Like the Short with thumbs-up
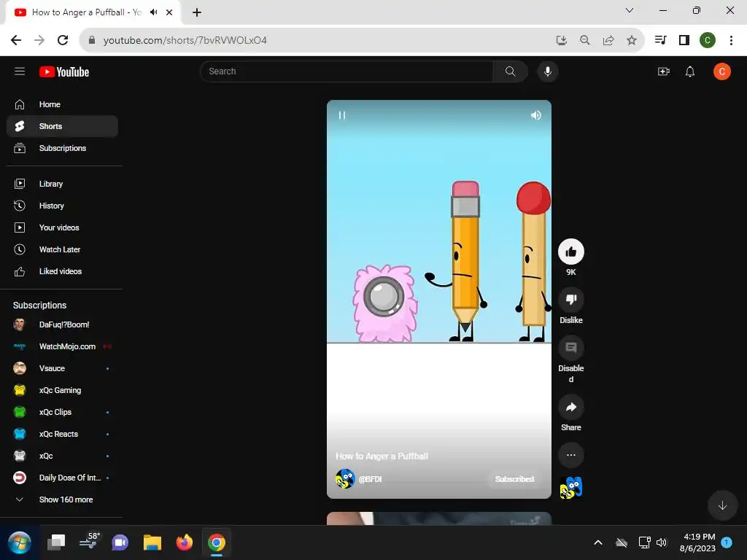The image size is (747, 560). point(570,252)
